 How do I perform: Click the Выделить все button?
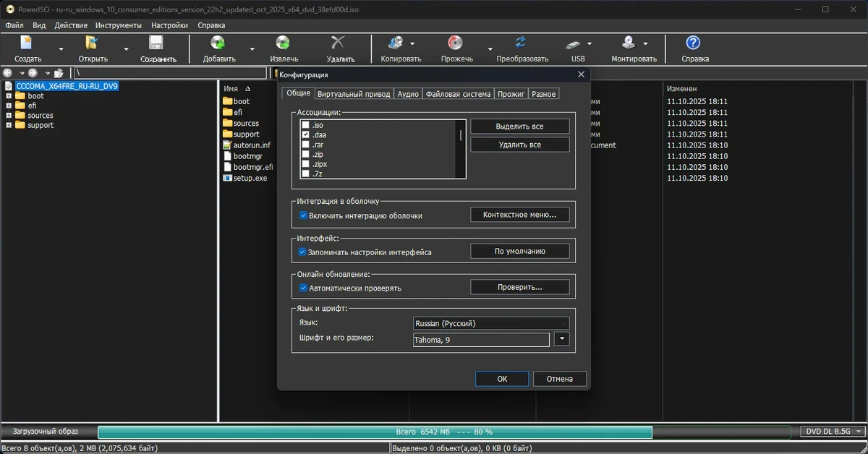pyautogui.click(x=519, y=127)
